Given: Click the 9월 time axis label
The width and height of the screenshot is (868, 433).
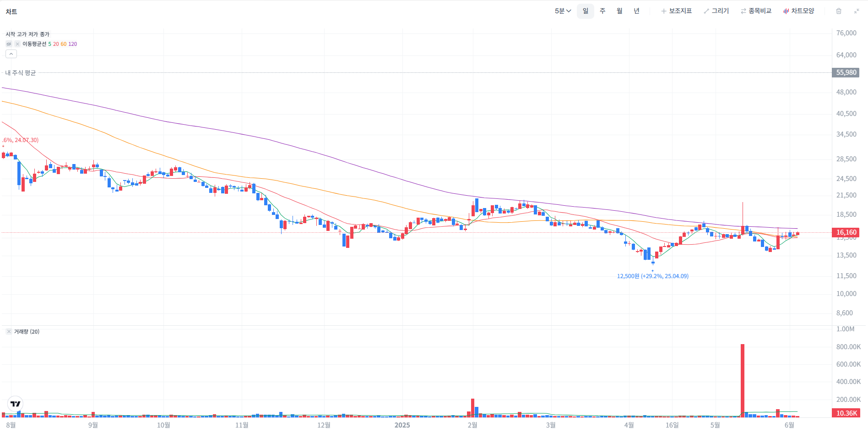Looking at the screenshot, I should pyautogui.click(x=93, y=425).
